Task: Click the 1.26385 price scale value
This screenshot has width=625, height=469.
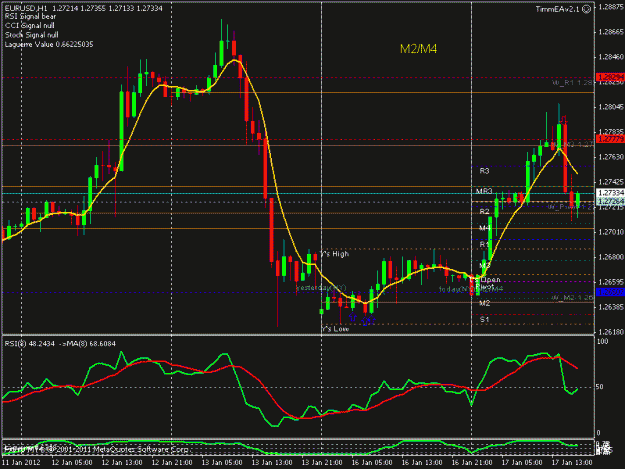Action: coord(611,307)
